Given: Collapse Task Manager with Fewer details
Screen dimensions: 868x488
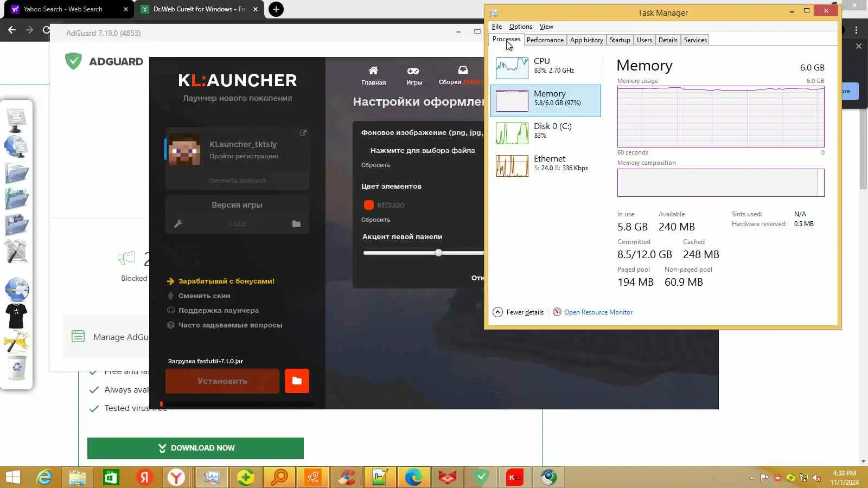Looking at the screenshot, I should click(518, 312).
